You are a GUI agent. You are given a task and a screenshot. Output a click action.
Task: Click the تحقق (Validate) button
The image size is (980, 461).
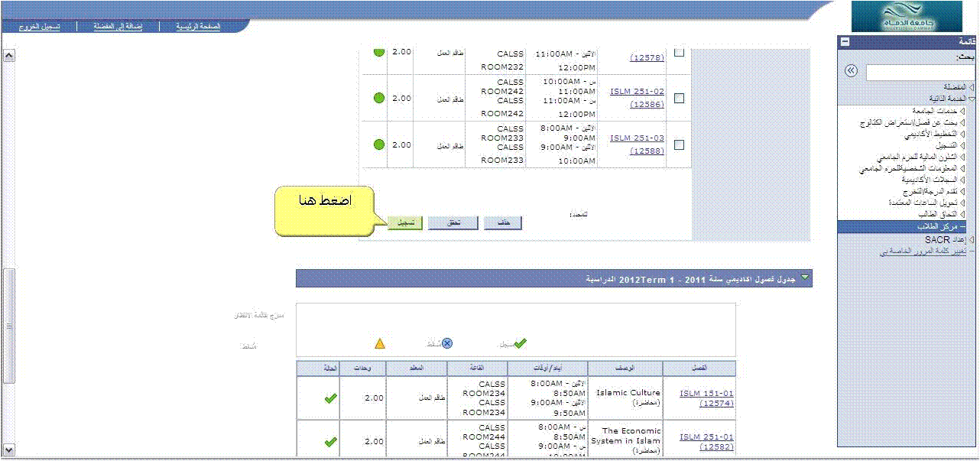point(453,222)
